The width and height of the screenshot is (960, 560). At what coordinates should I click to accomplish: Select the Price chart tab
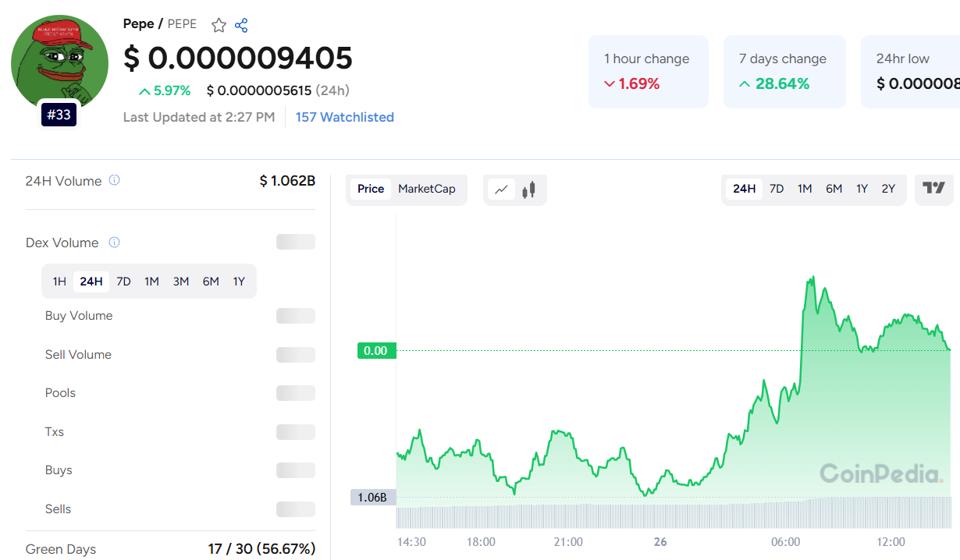click(x=371, y=189)
